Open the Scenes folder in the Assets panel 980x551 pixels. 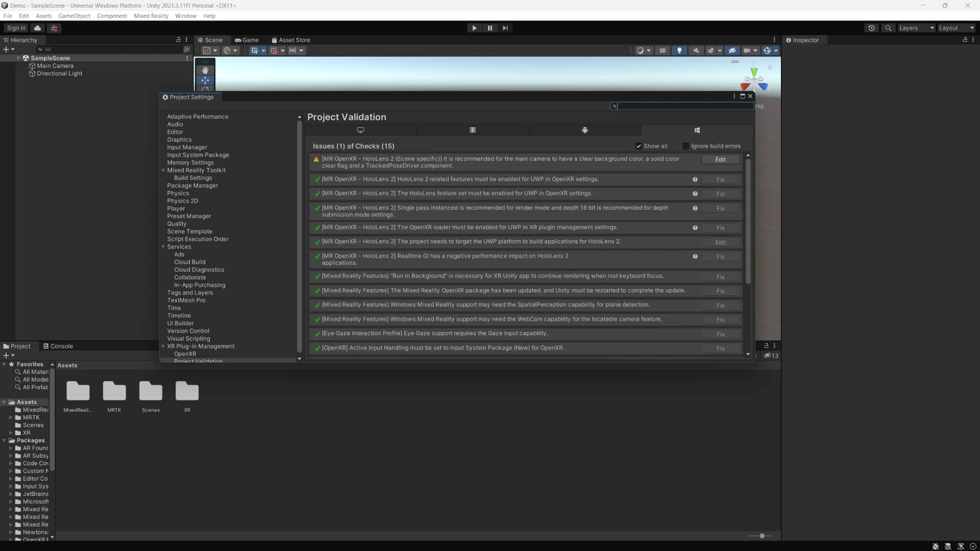tap(151, 391)
